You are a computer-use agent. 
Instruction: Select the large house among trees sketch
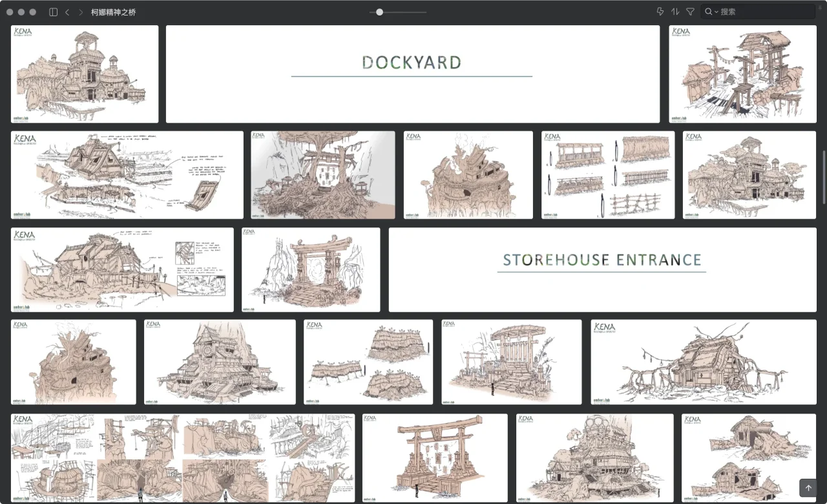pos(749,175)
